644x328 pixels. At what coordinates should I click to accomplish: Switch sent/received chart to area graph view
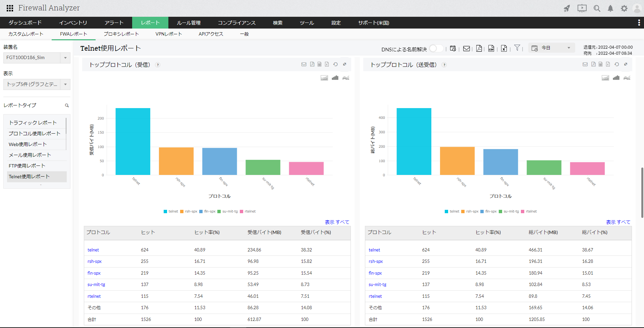605,78
